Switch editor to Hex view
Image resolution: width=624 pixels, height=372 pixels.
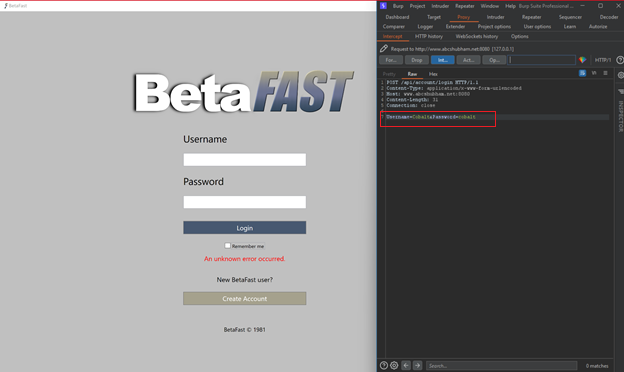coord(433,74)
